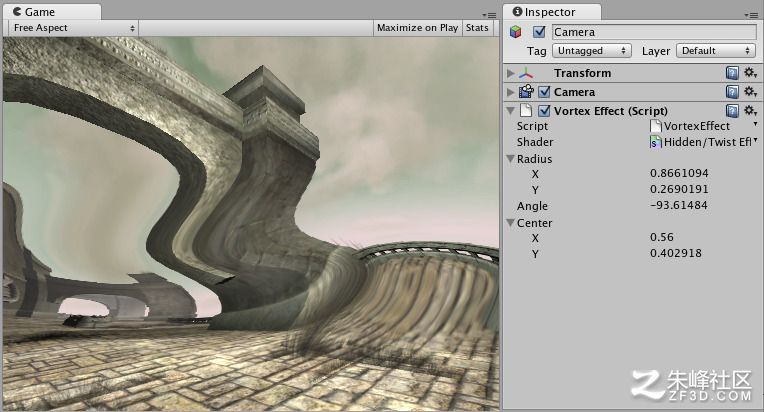This screenshot has height=412, width=764.
Task: Click the Vortex Effect script file icon
Action: [526, 111]
